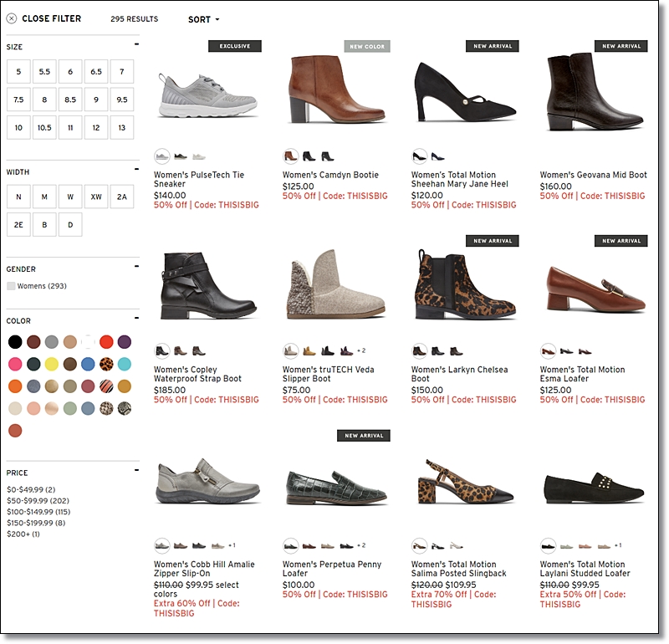Filter by price $100-$149.99
The height and width of the screenshot is (644, 669).
[x=38, y=512]
